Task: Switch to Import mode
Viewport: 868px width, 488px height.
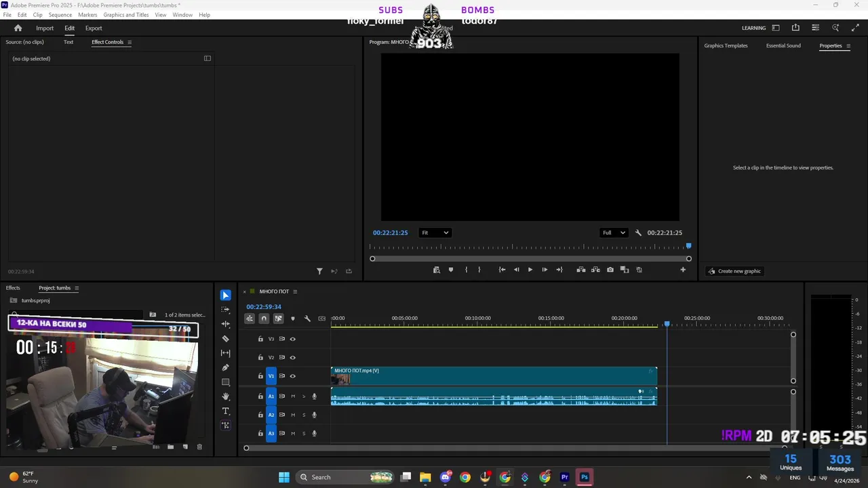Action: tap(45, 28)
